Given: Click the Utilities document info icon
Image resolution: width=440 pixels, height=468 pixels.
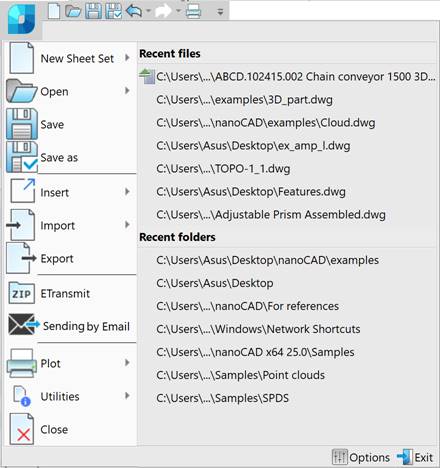Looking at the screenshot, I should 22,396.
